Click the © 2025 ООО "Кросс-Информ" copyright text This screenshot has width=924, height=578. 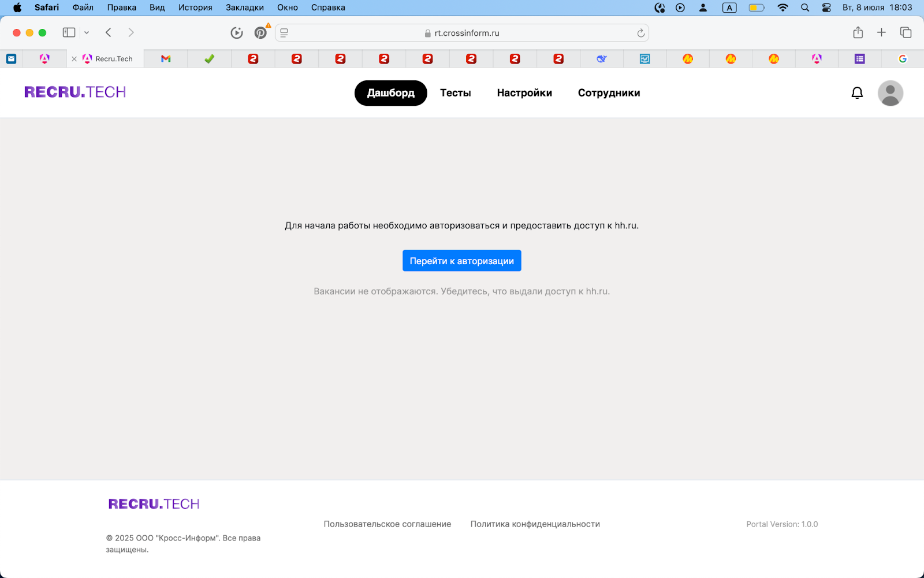[183, 543]
